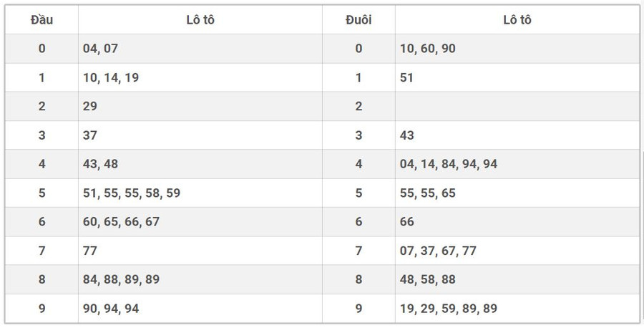Click the cell with "04, 14, 84, 94, 94"
644x328 pixels.
(x=449, y=164)
